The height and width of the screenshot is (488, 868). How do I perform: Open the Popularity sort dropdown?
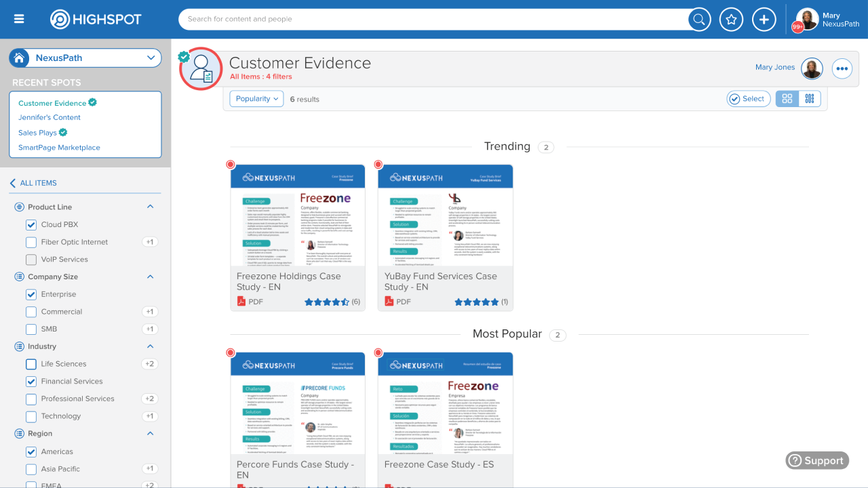pos(256,99)
